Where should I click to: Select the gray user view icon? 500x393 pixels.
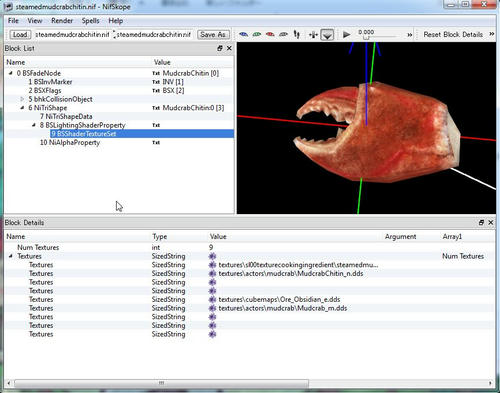(283, 34)
